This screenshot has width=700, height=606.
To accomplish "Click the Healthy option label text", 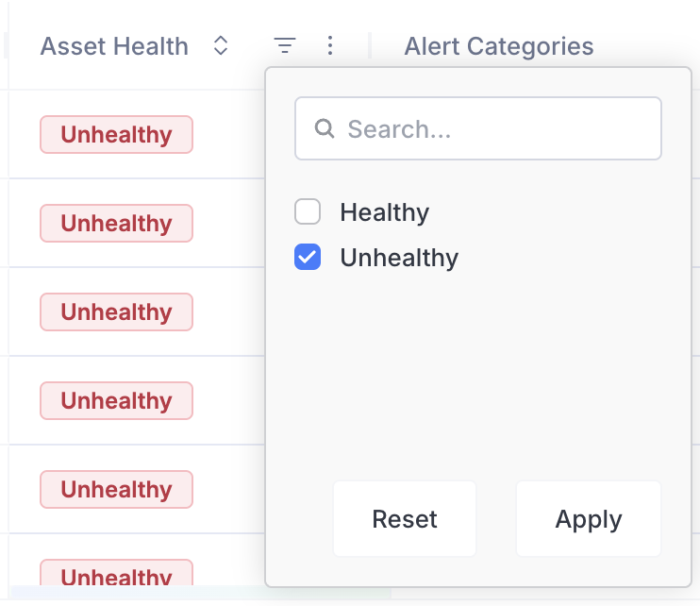I will pyautogui.click(x=384, y=212).
